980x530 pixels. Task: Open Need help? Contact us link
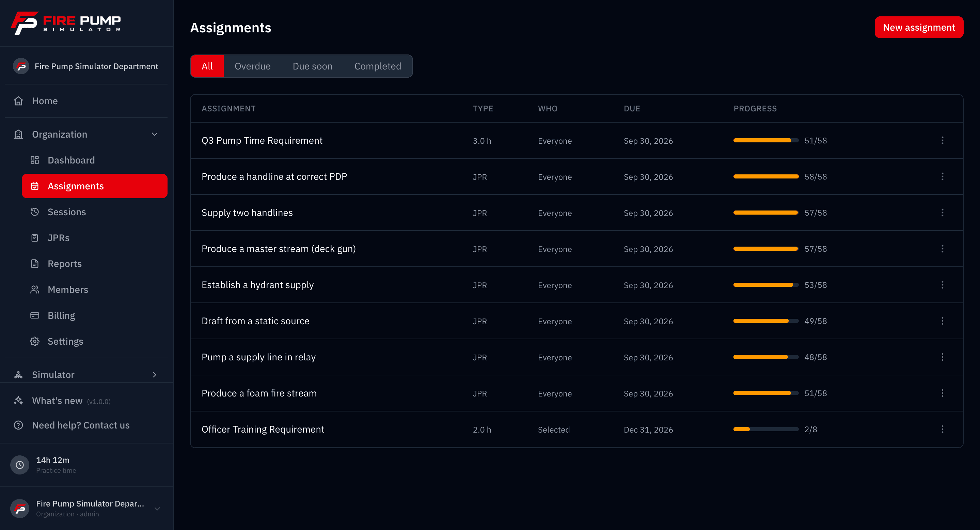[81, 425]
